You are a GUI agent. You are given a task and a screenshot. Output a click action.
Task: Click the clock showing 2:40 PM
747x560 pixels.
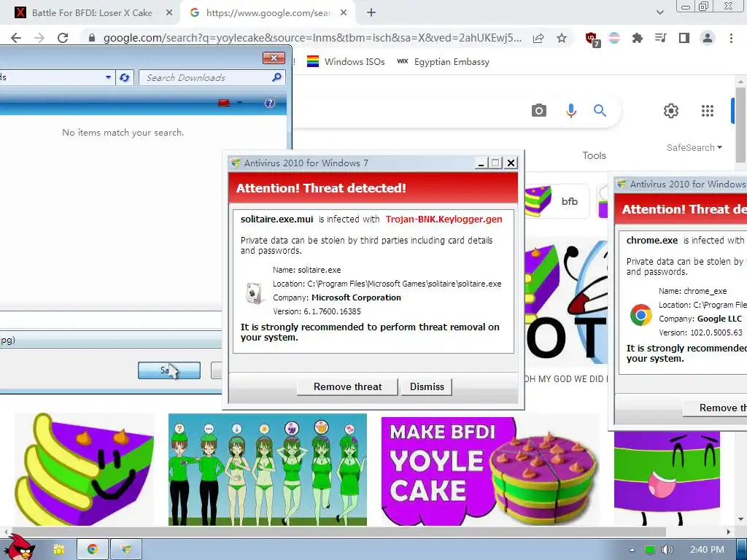(707, 550)
